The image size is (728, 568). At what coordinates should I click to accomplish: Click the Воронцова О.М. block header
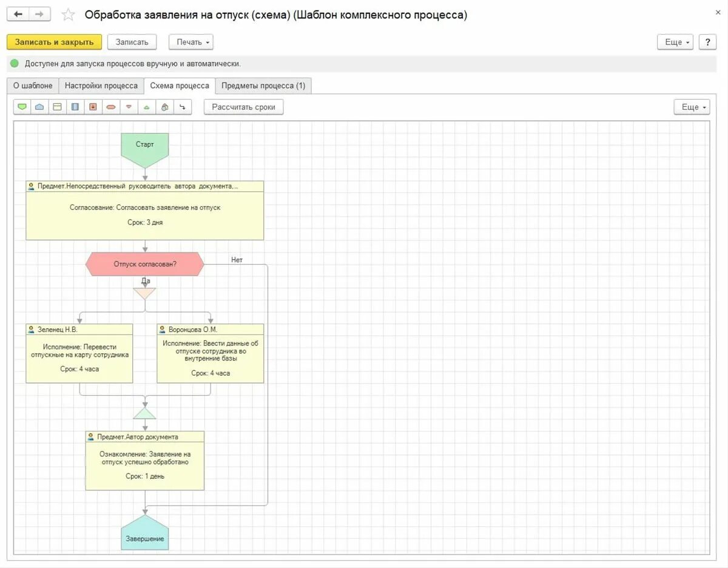click(211, 330)
